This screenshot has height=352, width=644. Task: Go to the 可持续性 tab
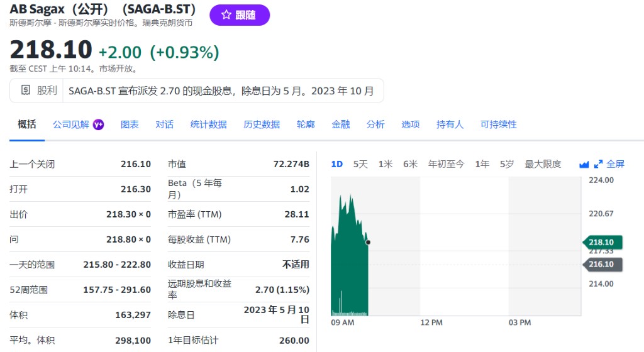498,124
